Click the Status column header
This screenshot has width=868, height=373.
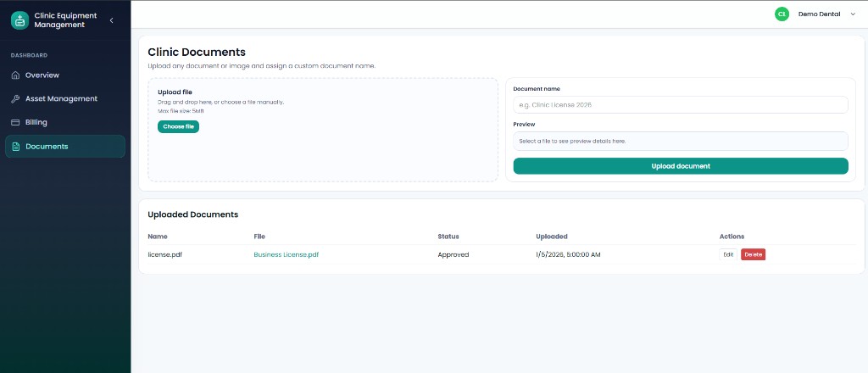tap(448, 237)
